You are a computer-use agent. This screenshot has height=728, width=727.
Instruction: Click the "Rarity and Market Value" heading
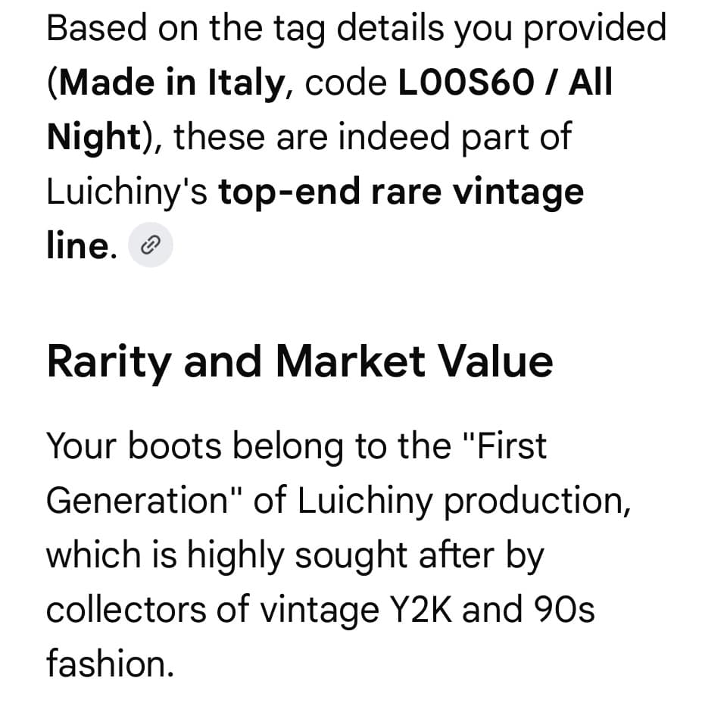(x=299, y=361)
